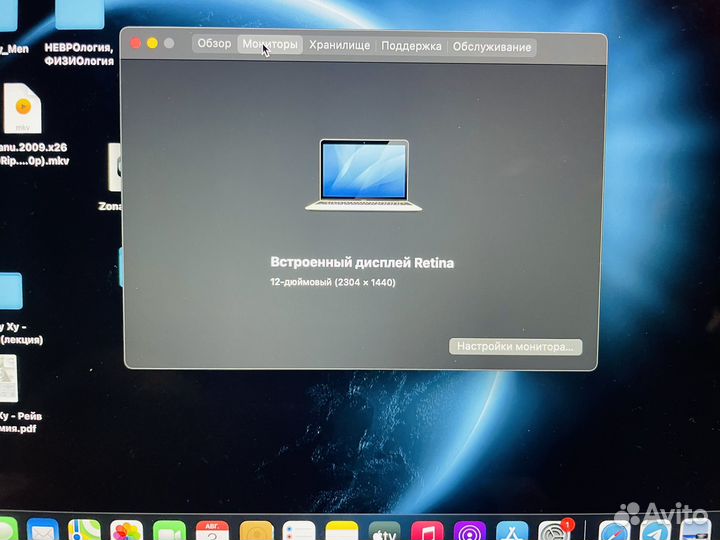Open Music in the Dock
Screen dimensions: 720x540
pos(428,531)
